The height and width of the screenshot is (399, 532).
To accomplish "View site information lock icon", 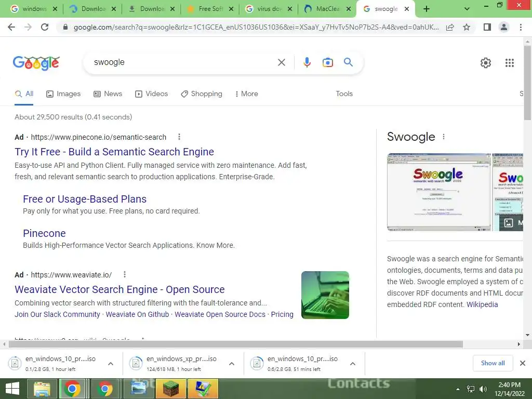I will 65,27.
